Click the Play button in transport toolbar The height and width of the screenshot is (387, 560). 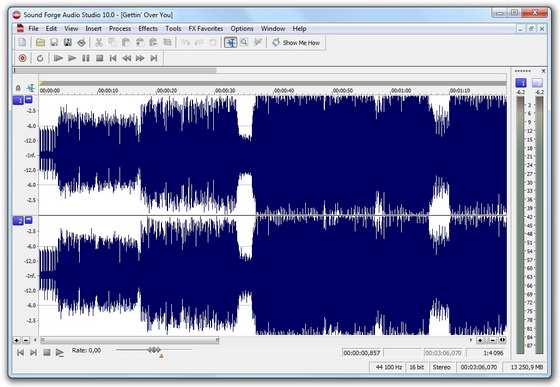72,58
